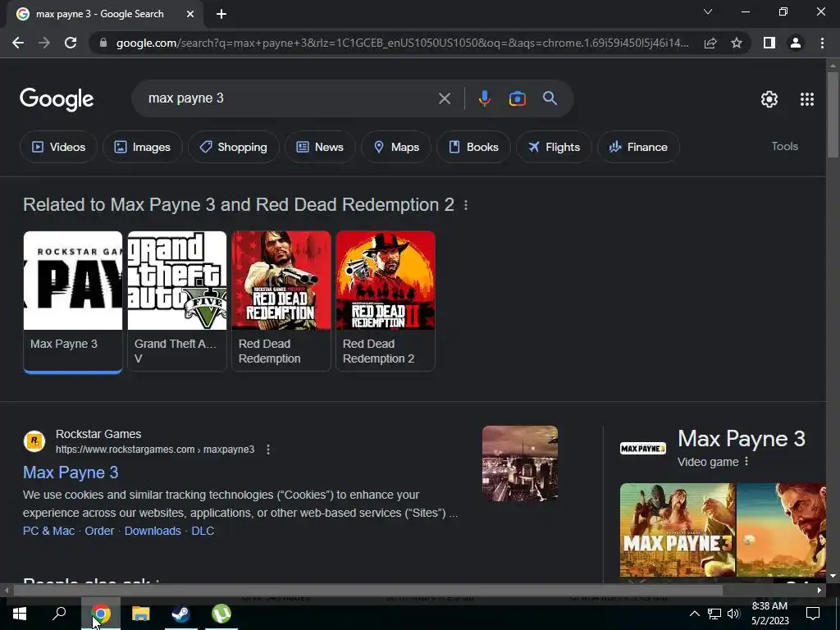Switch to Books results
Screen dimensions: 840x630
tap(473, 147)
